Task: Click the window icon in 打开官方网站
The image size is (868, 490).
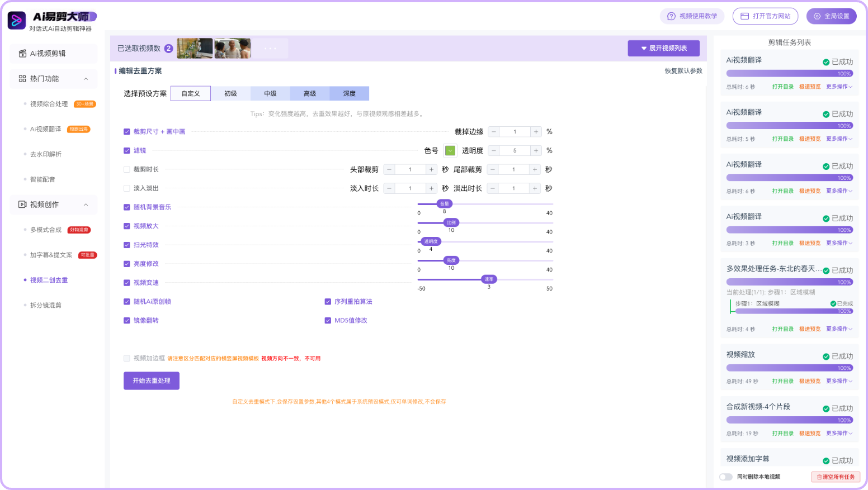Action: tap(744, 16)
